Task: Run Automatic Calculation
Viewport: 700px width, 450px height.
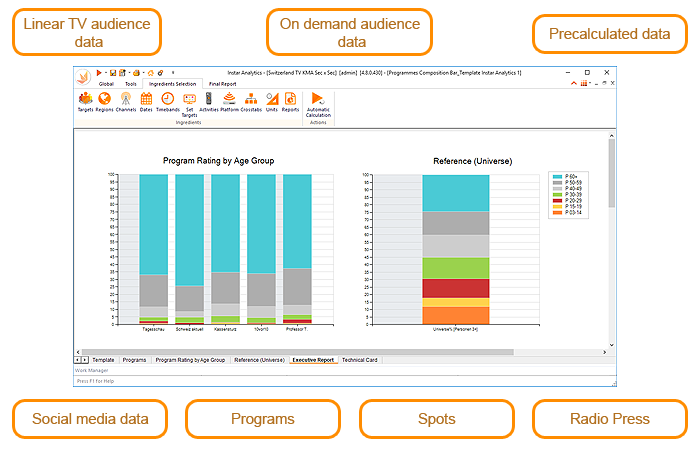Action: 318,102
